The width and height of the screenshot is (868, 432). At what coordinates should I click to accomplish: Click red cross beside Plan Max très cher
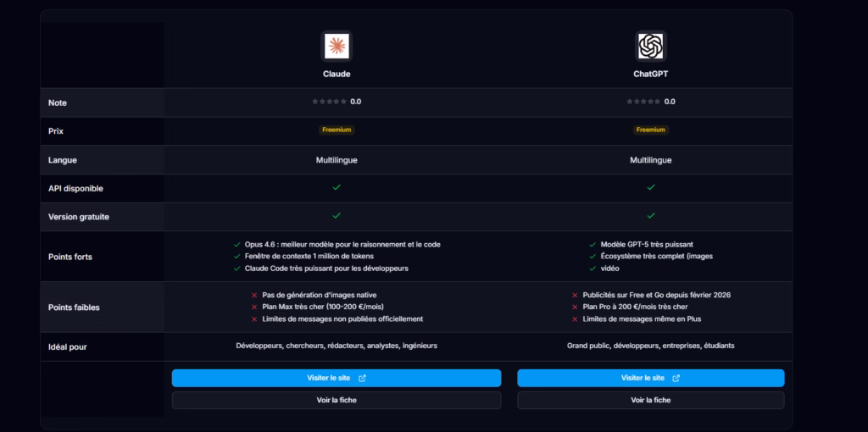click(254, 307)
